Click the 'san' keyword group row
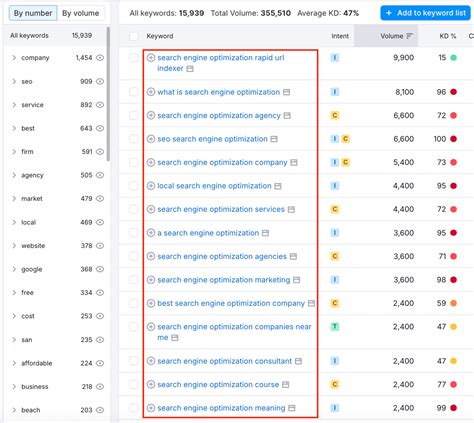This screenshot has height=423, width=474. [x=57, y=340]
